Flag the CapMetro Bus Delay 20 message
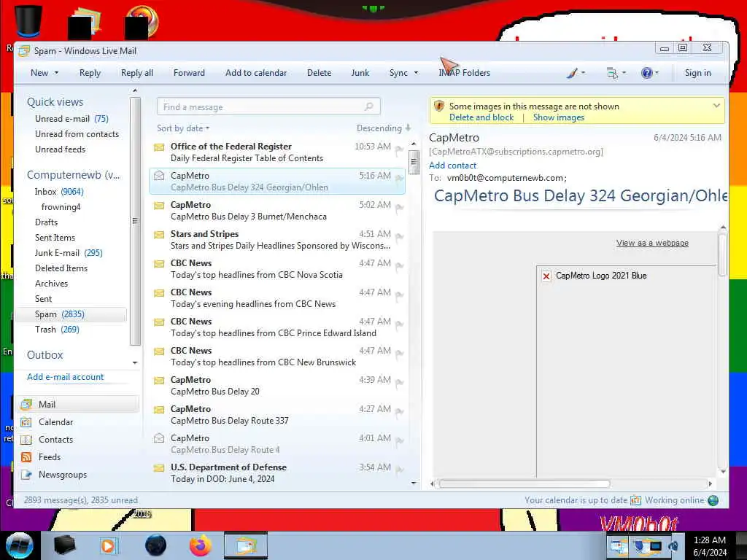 [x=400, y=383]
